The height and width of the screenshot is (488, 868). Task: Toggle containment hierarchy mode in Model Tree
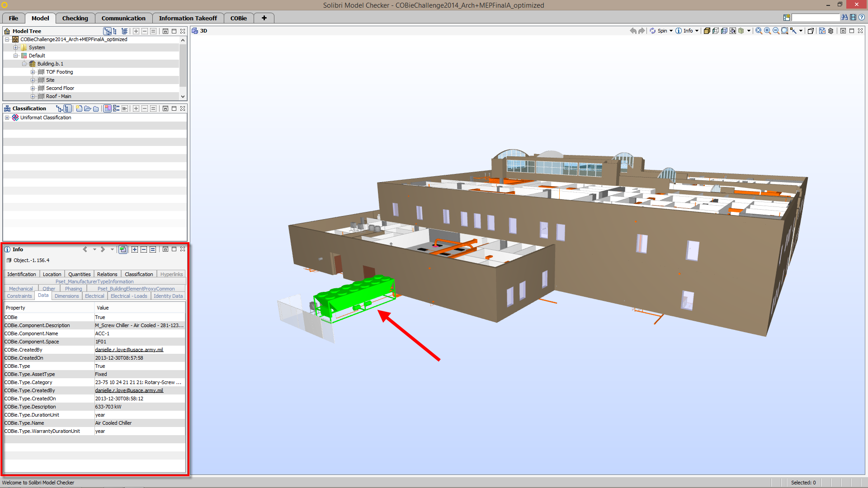pyautogui.click(x=107, y=31)
